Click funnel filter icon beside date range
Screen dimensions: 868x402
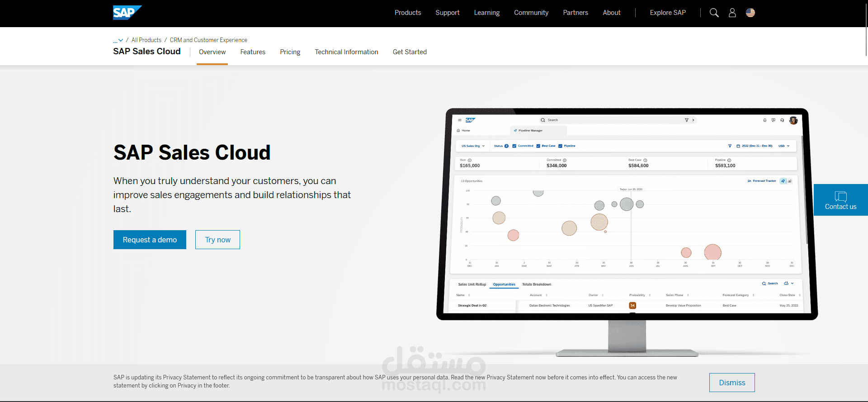pos(730,146)
